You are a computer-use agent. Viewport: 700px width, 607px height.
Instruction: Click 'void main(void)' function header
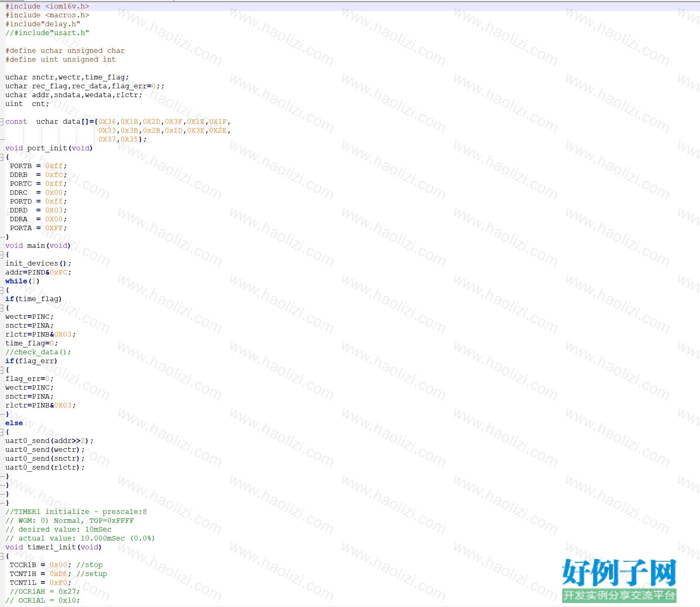click(x=38, y=246)
